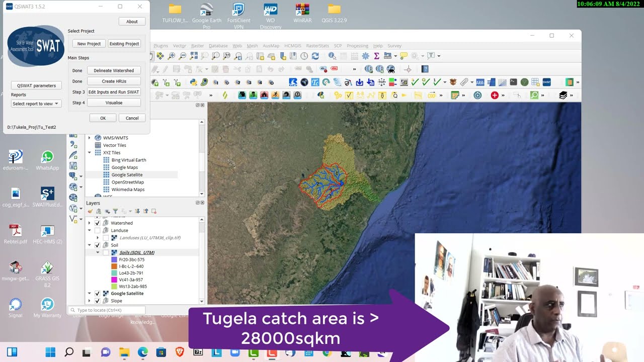Click the green magnifier search icon
The image size is (644, 362).
coord(534,95)
